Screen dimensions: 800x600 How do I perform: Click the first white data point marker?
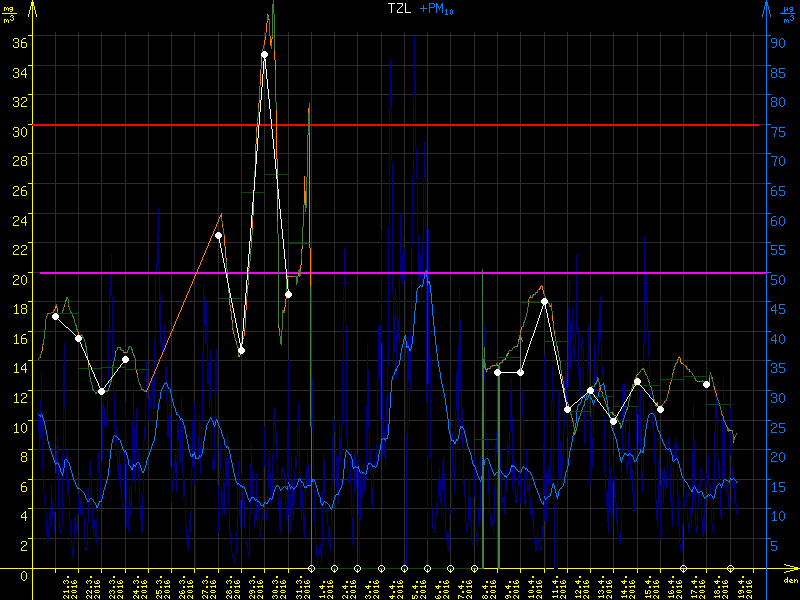[x=55, y=316]
